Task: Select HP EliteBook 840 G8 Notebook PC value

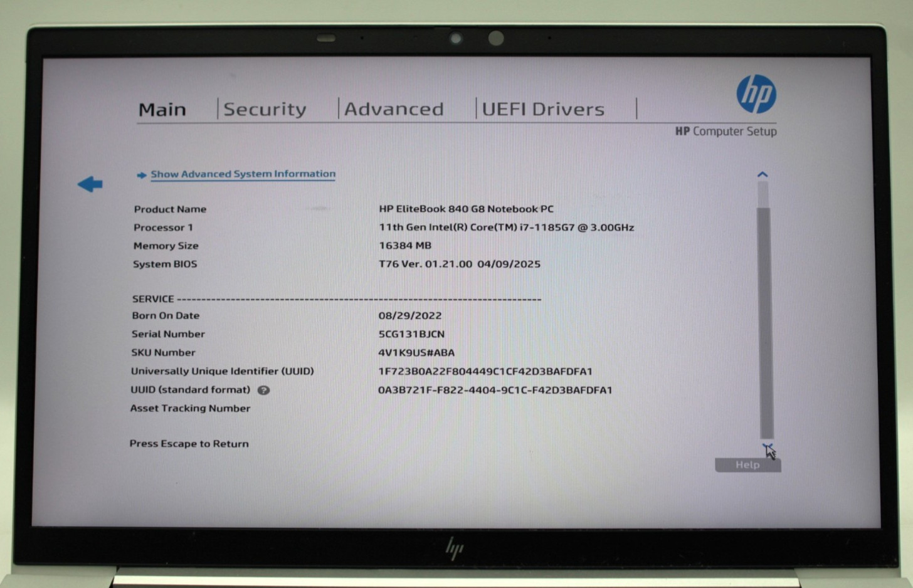Action: 466,209
